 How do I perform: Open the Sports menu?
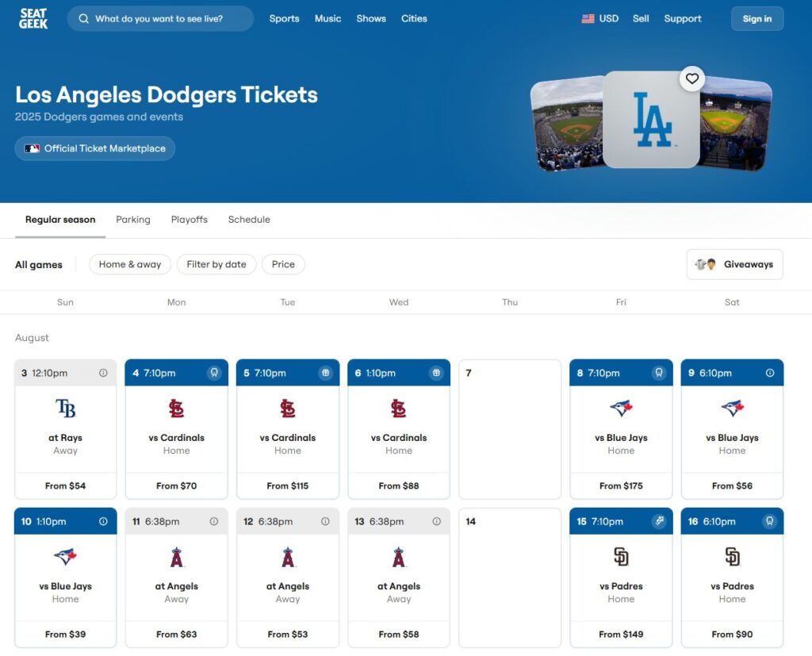(x=284, y=18)
